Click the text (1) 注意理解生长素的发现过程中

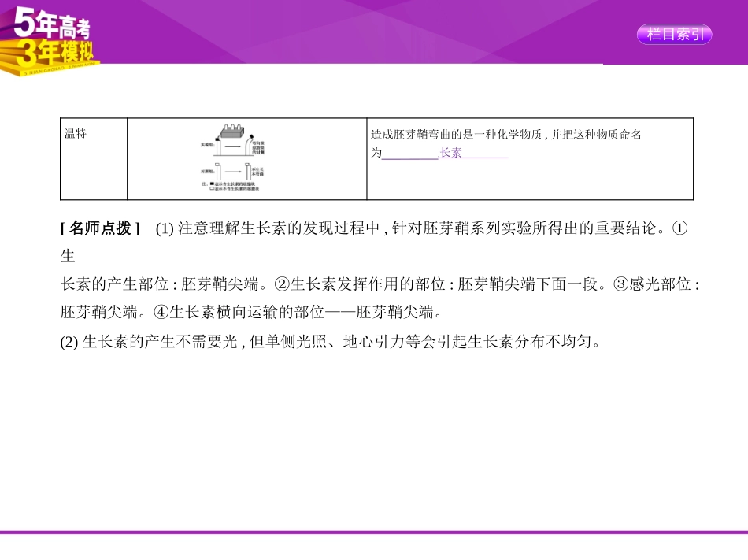[x=267, y=228]
